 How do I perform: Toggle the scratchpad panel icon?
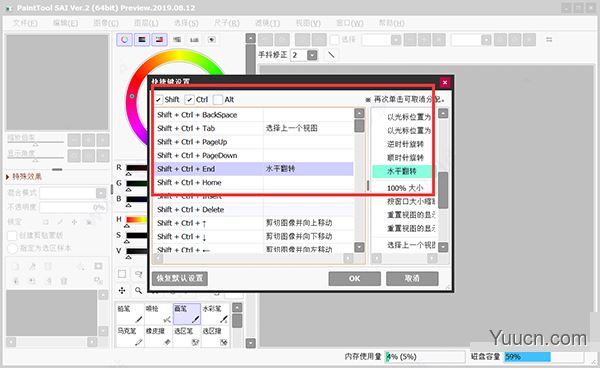click(211, 39)
